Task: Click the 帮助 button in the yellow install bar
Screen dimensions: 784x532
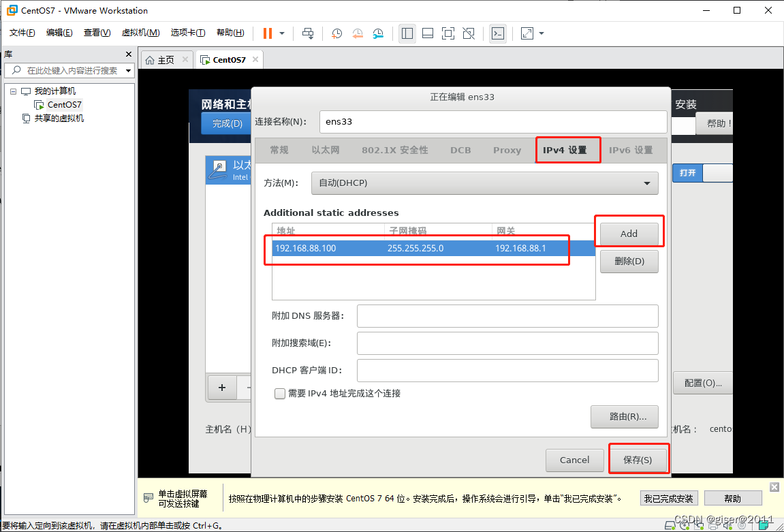Action: pos(732,499)
